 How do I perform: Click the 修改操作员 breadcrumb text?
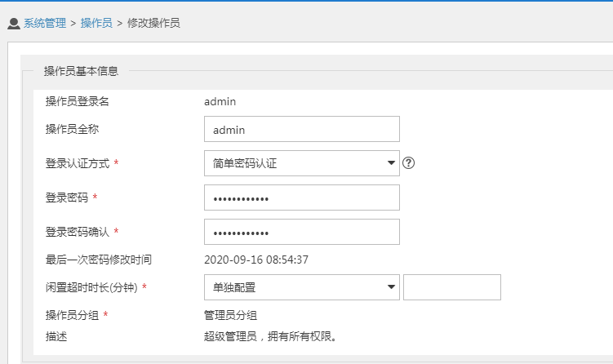tap(153, 24)
